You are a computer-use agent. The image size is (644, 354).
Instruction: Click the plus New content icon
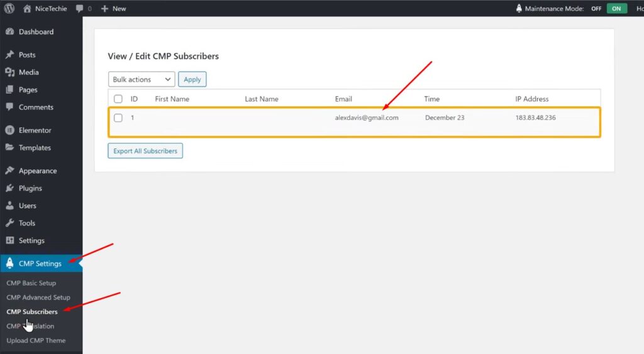[105, 9]
